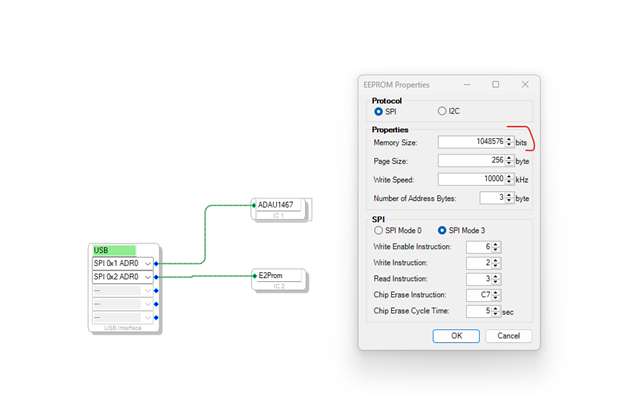
Task: Click the green input pin on ADAU1467
Action: (x=254, y=205)
